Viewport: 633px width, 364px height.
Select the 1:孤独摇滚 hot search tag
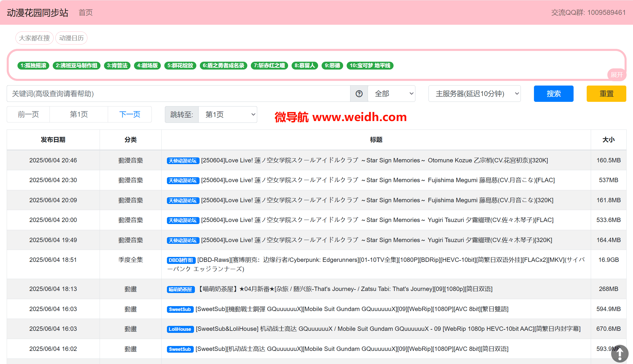tap(33, 65)
